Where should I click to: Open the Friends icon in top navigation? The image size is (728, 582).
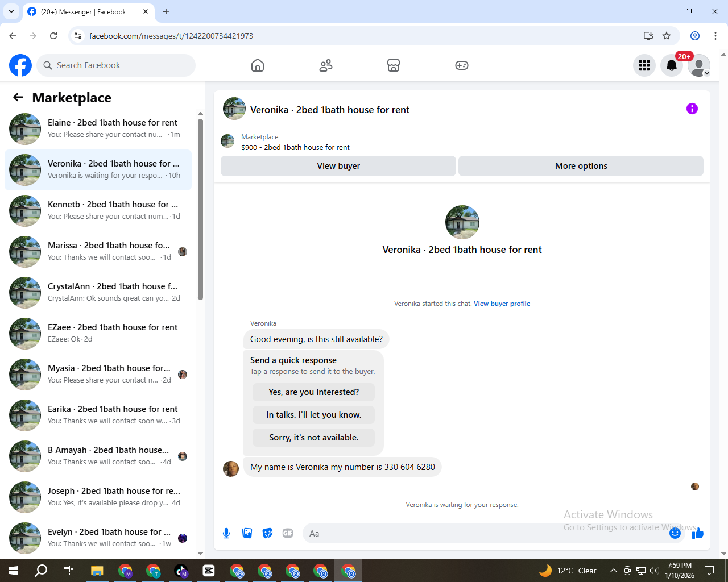[x=326, y=65]
